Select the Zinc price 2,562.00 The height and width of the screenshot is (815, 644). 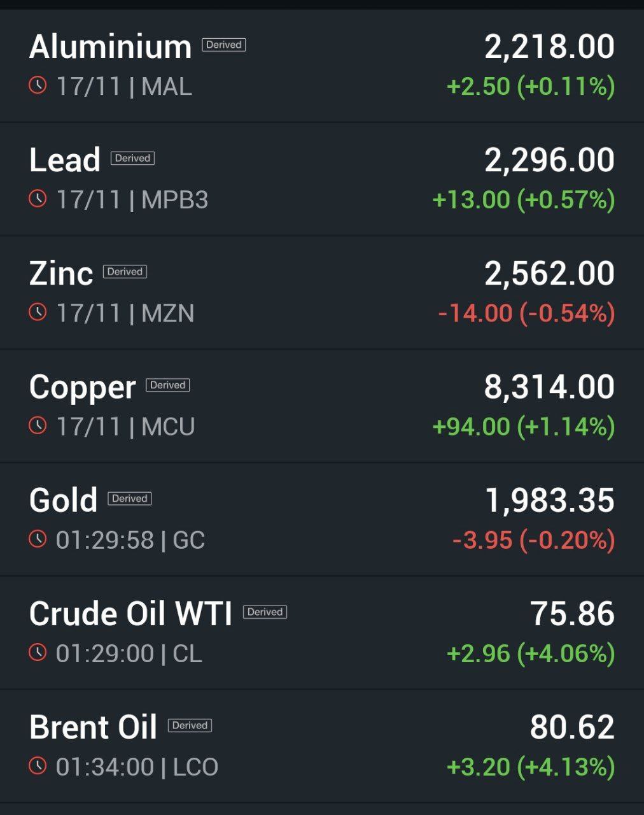(x=549, y=274)
